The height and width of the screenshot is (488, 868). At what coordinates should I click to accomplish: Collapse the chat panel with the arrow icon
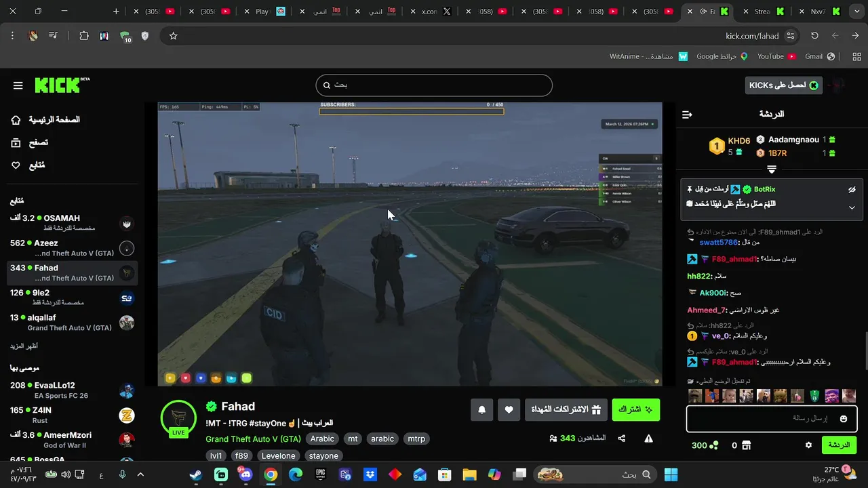point(687,115)
